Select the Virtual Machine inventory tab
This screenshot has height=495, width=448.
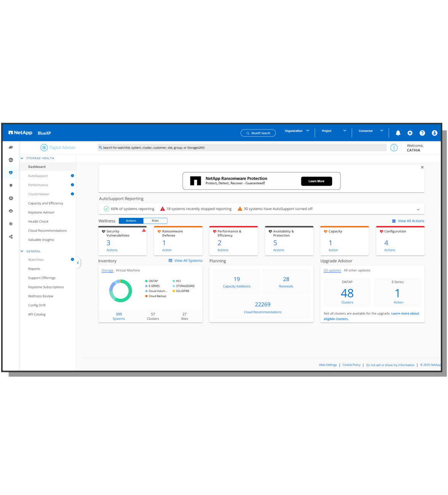click(128, 270)
